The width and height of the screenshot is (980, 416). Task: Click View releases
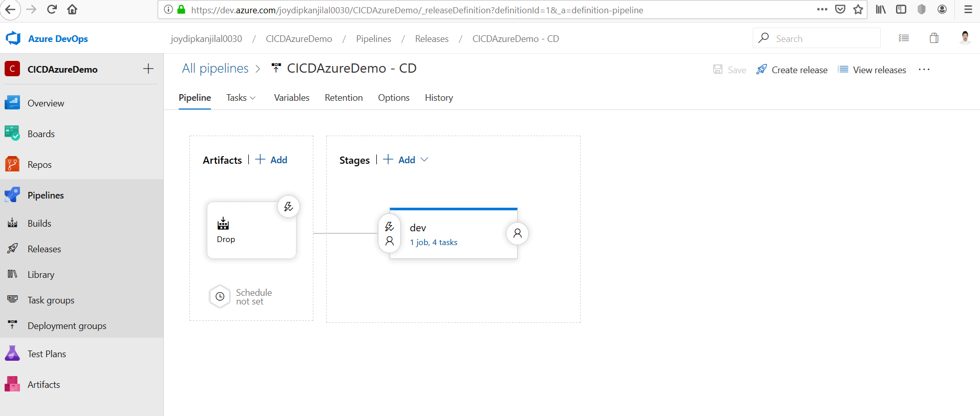click(x=872, y=70)
